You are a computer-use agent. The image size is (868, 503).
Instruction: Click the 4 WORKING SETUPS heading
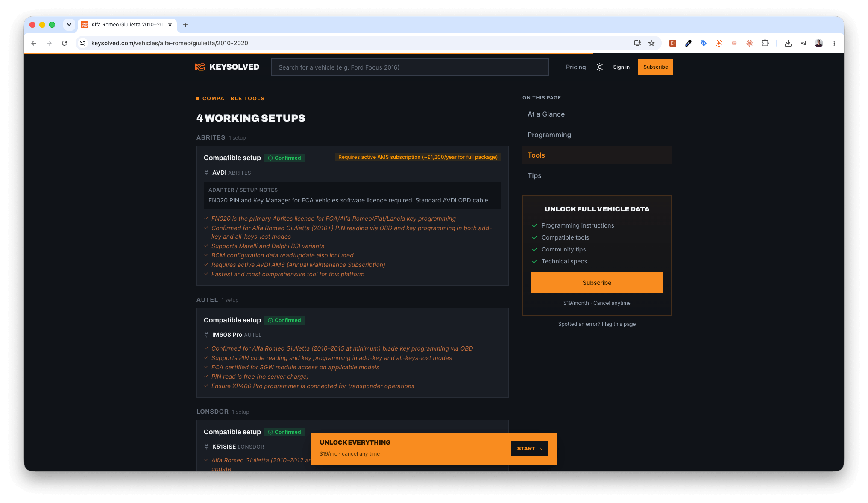tap(251, 118)
